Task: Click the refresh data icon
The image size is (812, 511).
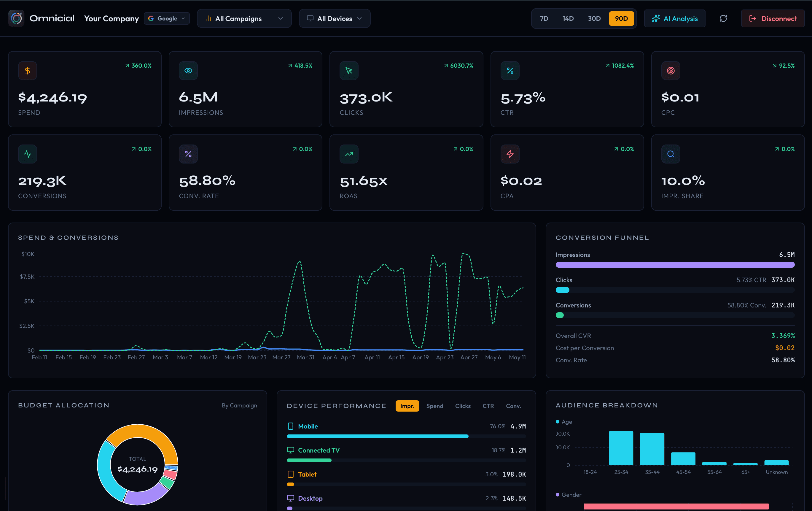Action: coord(723,19)
